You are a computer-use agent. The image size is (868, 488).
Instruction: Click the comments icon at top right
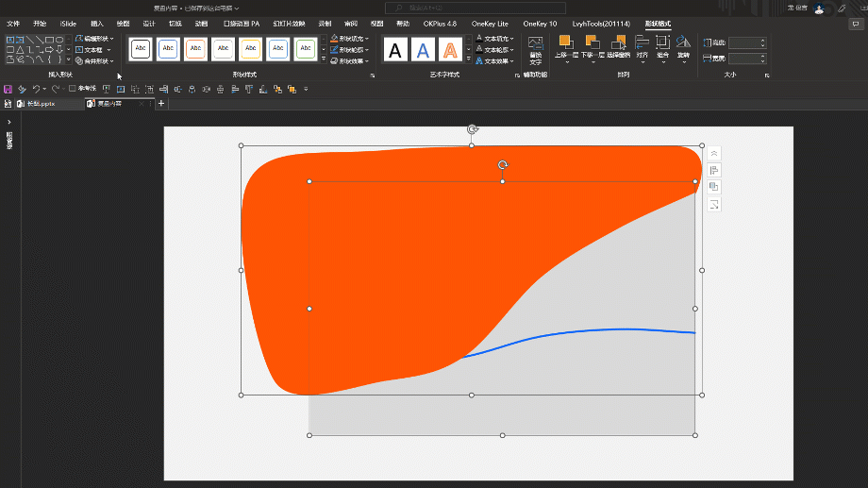click(x=856, y=24)
